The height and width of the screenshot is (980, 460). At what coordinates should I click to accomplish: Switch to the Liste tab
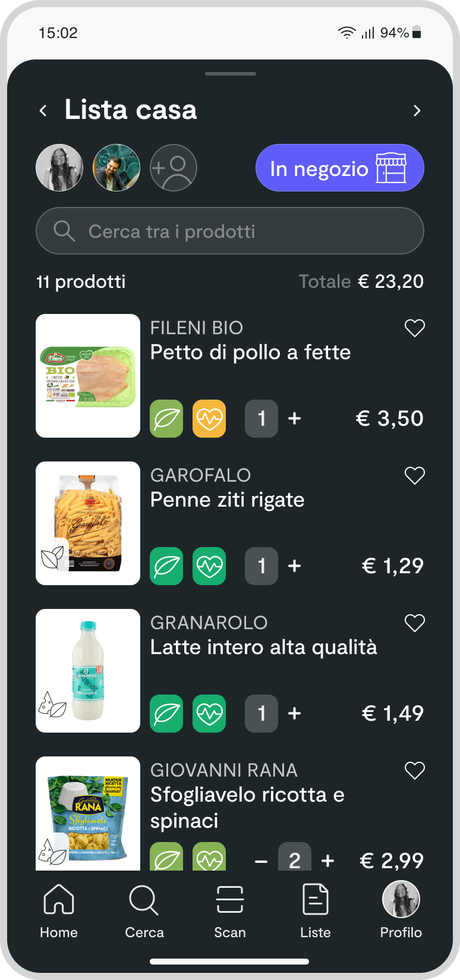316,911
